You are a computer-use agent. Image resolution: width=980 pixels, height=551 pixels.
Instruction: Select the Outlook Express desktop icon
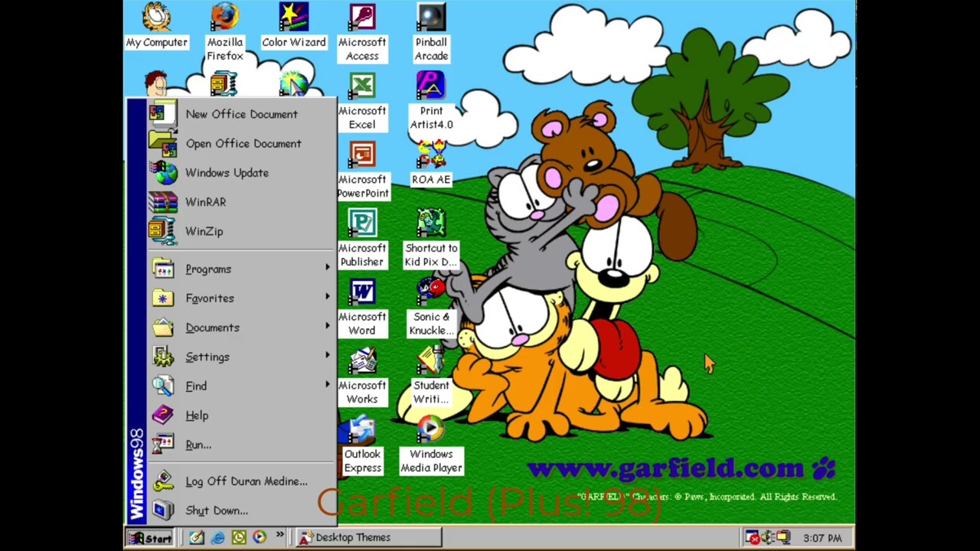coord(362,446)
